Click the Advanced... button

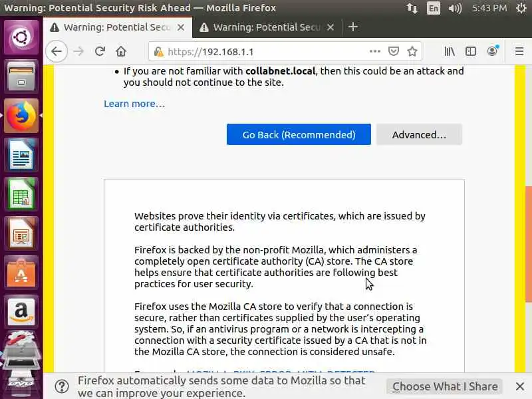coord(419,135)
